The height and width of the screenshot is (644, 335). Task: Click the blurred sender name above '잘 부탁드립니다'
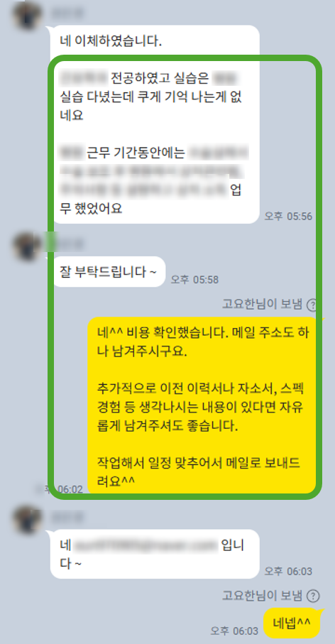coord(67,244)
